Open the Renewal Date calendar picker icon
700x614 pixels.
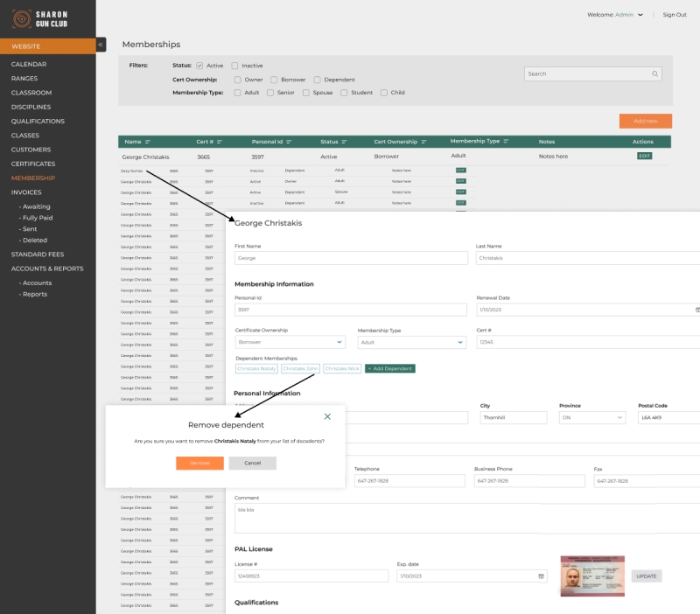click(695, 309)
